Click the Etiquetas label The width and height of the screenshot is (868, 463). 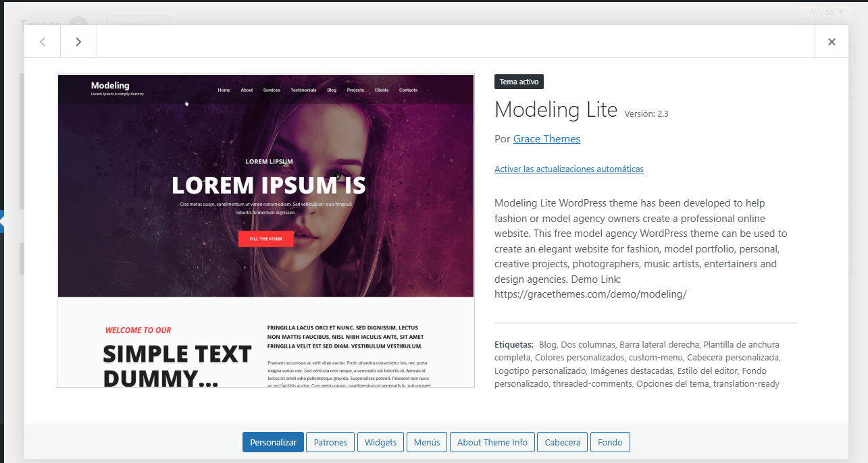click(x=513, y=344)
